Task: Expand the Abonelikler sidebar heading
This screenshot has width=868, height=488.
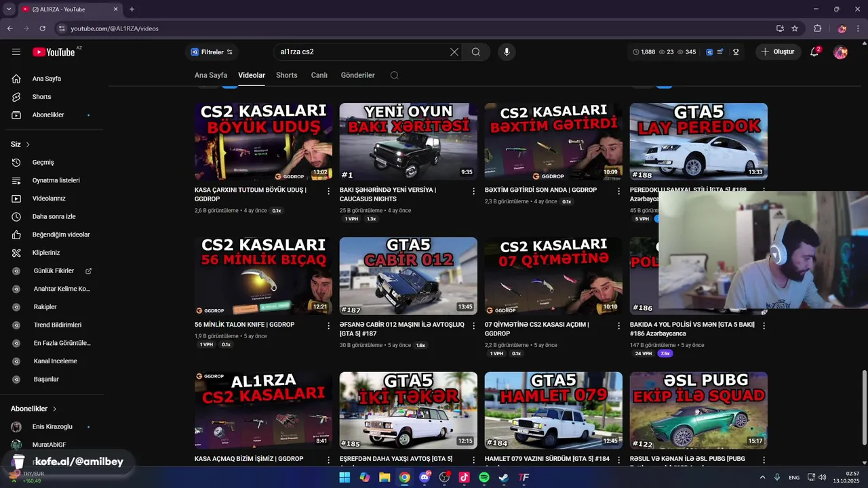Action: point(34,409)
